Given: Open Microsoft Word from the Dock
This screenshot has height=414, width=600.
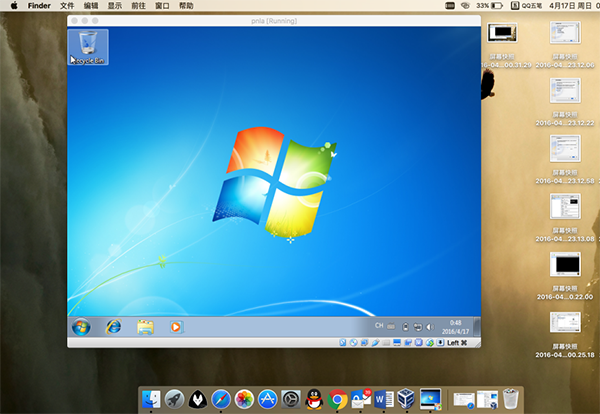Looking at the screenshot, I should [x=383, y=399].
